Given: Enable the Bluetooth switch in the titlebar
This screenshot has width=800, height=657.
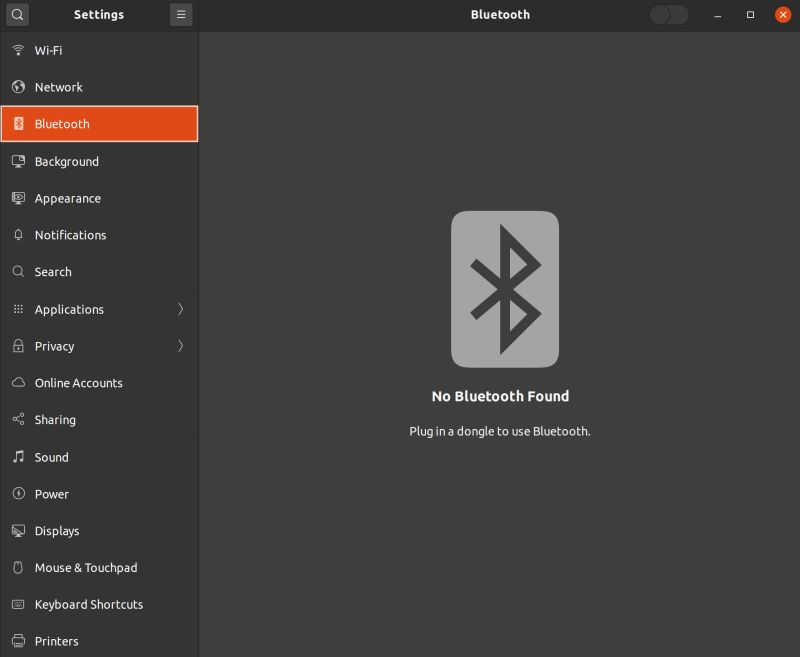Looking at the screenshot, I should (668, 15).
